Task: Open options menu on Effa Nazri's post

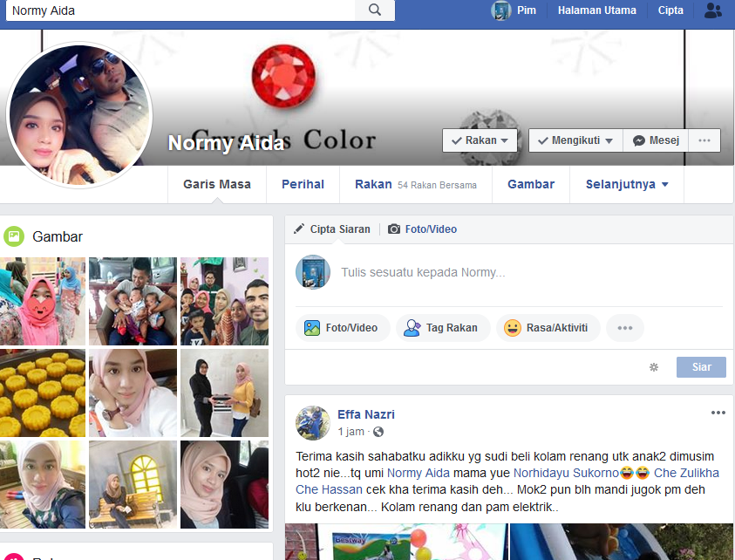Action: pos(718,413)
